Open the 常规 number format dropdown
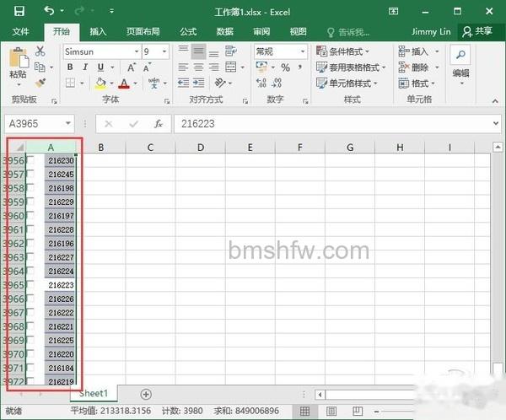 point(303,51)
